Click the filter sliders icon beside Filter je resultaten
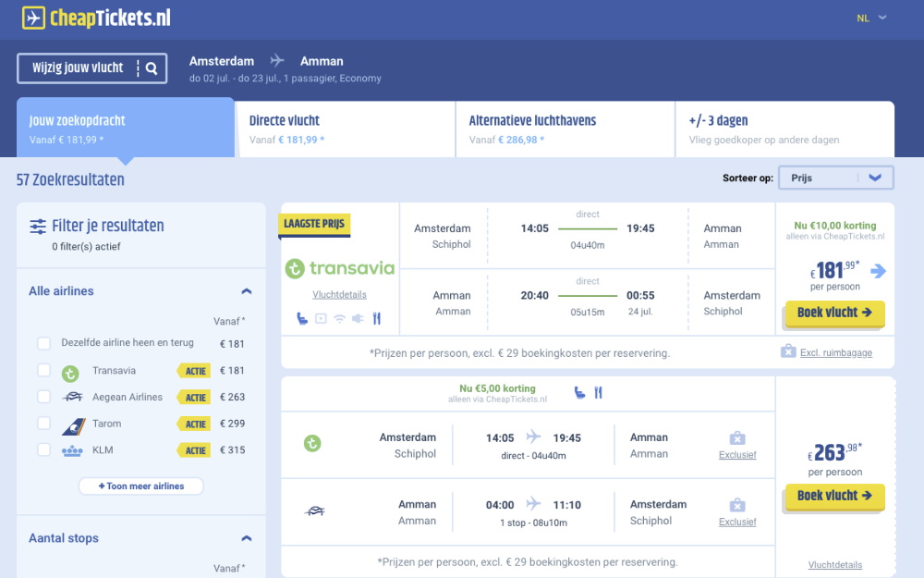924x578 pixels. pos(38,227)
